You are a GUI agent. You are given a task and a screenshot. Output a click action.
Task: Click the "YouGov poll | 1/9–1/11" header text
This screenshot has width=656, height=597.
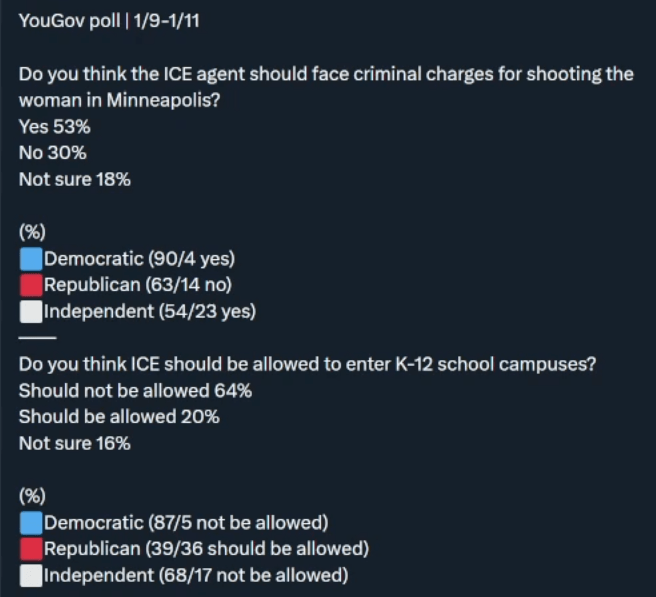(109, 21)
